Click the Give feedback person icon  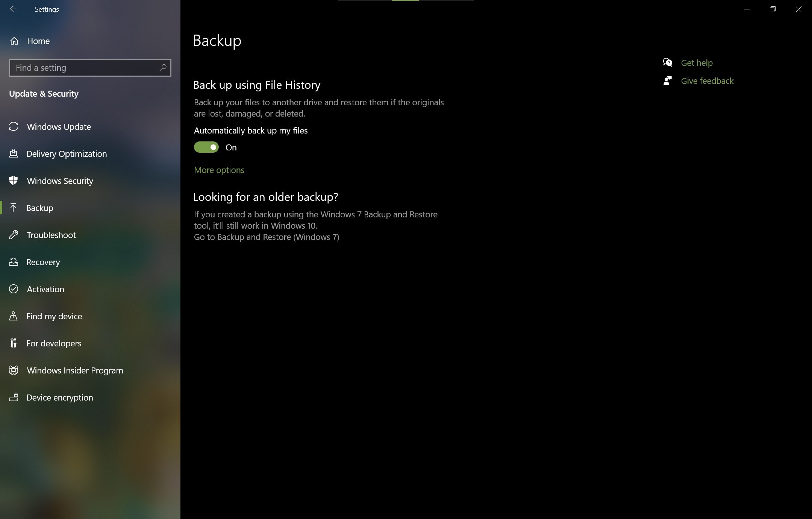668,80
